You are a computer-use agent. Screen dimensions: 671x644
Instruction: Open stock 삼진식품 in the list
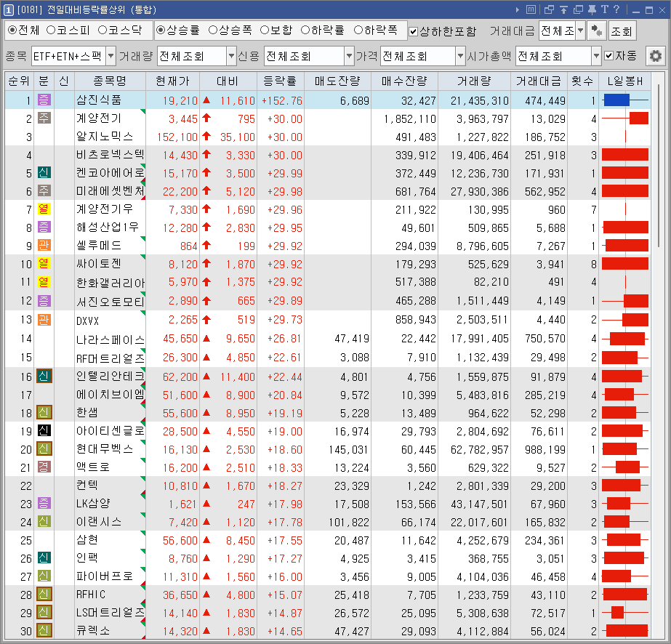99,100
